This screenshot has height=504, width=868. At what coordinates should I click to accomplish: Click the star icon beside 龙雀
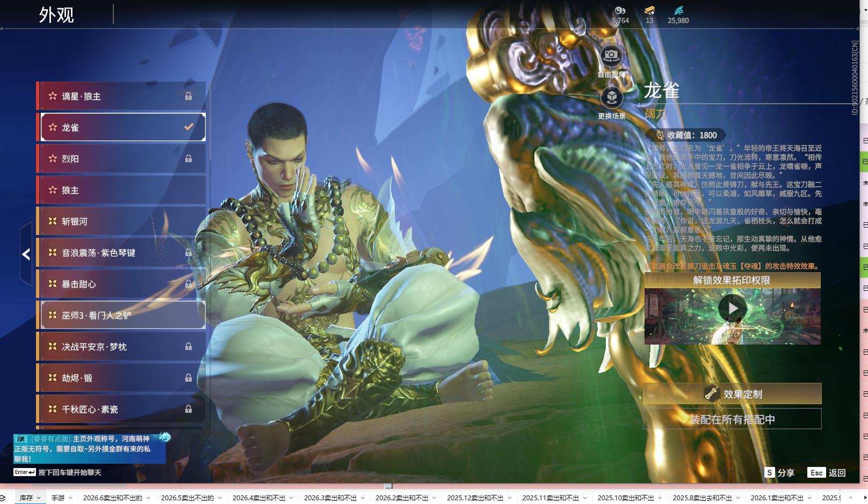[53, 127]
